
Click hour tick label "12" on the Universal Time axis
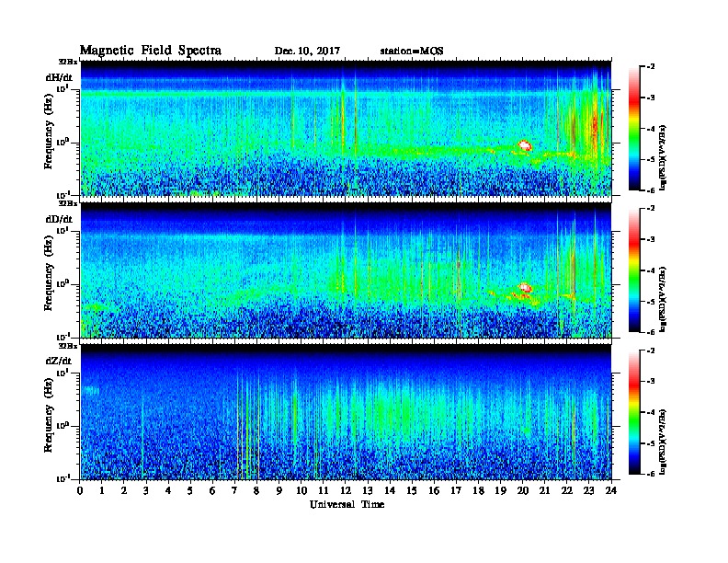pyautogui.click(x=345, y=491)
